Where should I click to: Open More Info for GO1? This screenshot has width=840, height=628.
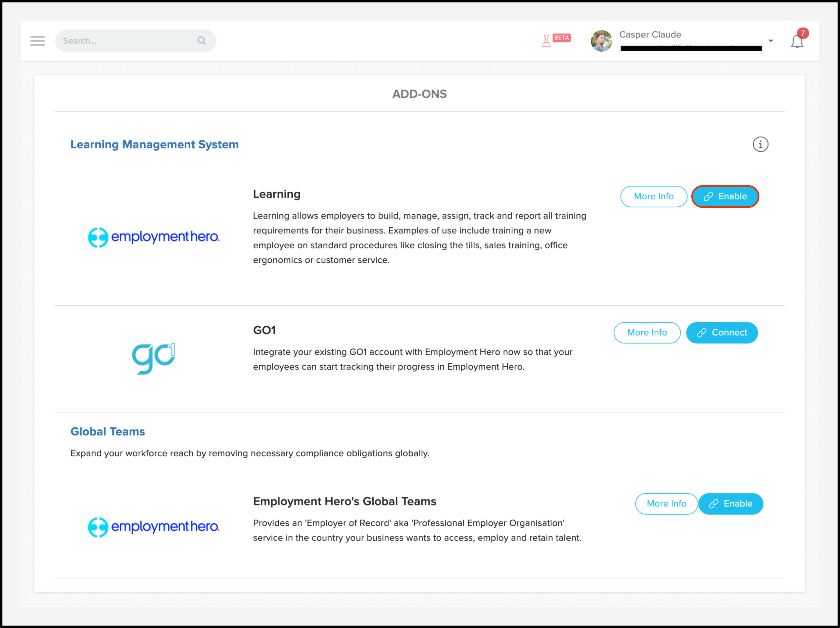(647, 332)
